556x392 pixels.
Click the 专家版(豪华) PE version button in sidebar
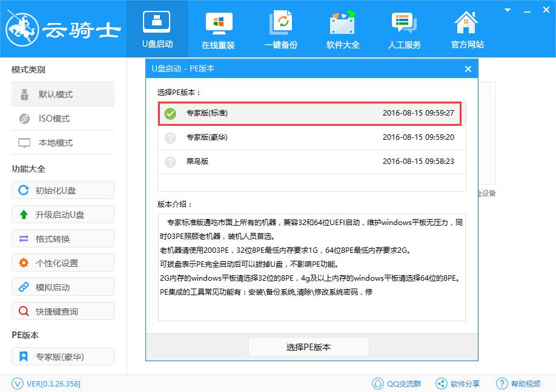(63, 356)
